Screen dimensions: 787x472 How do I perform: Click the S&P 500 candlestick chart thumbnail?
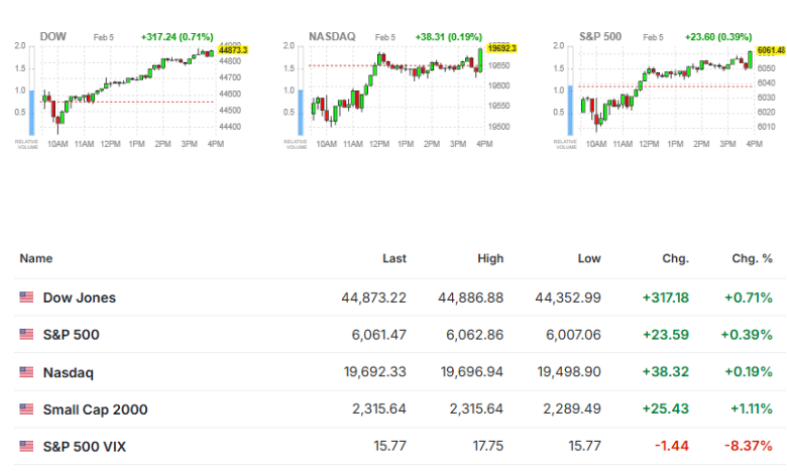click(x=667, y=90)
